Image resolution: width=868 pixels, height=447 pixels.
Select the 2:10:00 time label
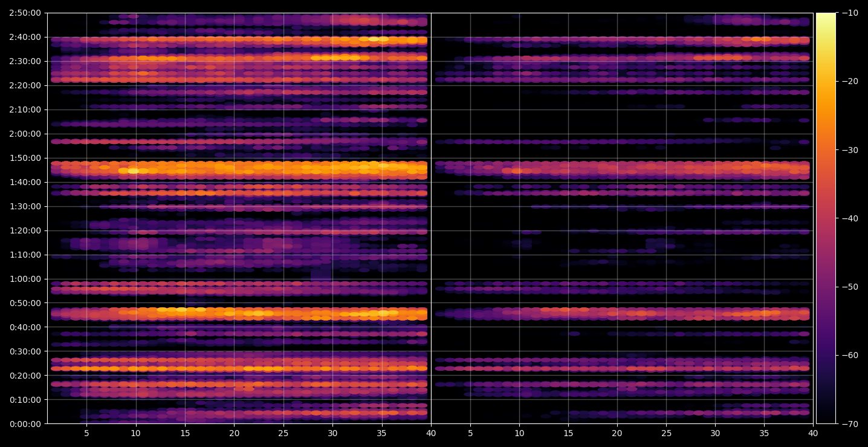click(25, 109)
